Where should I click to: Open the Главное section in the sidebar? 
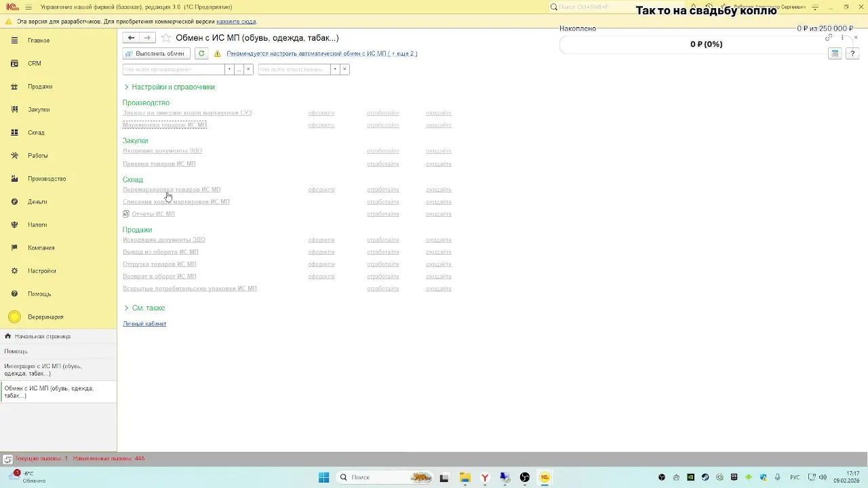click(x=39, y=41)
